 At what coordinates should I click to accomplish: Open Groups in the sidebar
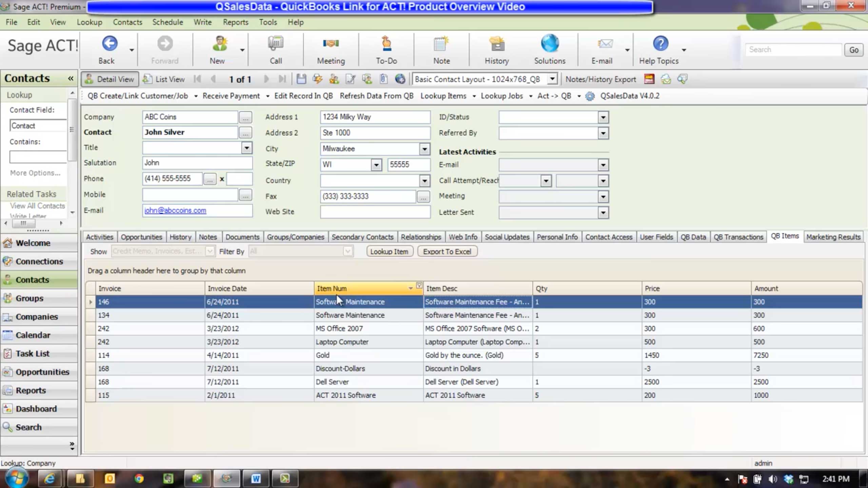coord(39,298)
